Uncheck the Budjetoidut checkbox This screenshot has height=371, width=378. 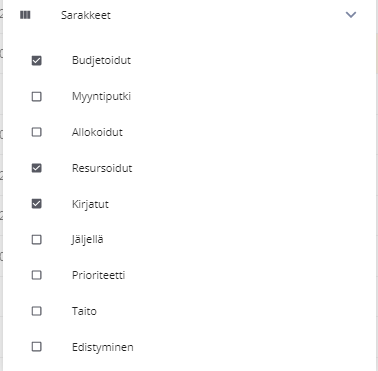[x=37, y=61]
